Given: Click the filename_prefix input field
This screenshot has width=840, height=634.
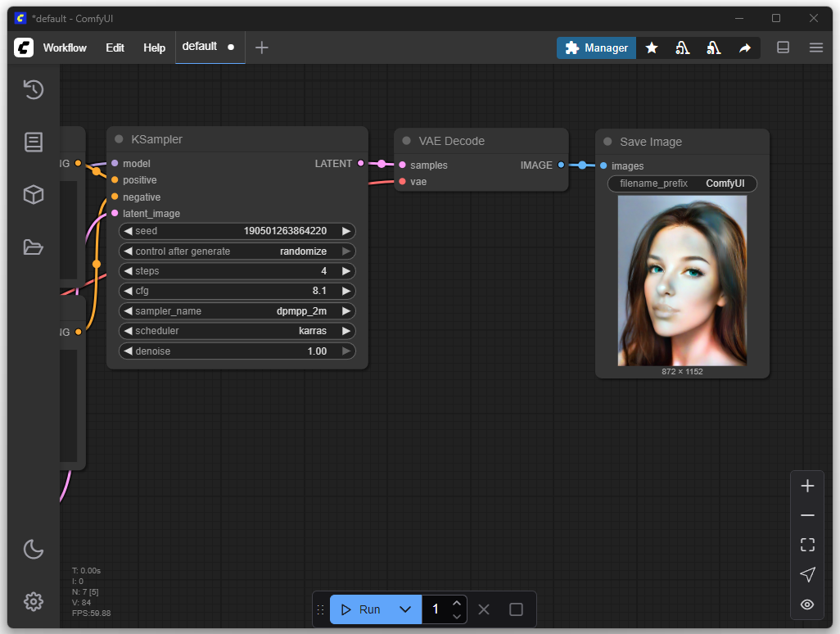Looking at the screenshot, I should 682,184.
